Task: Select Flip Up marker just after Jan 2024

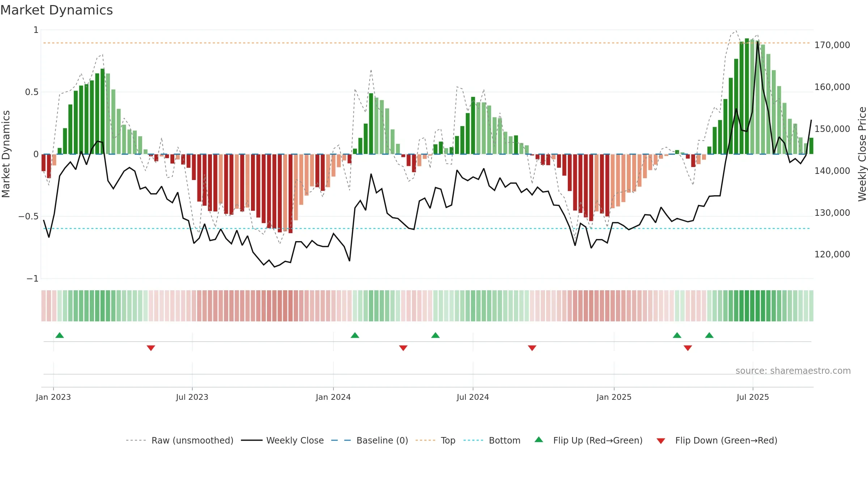Action: 355,335
